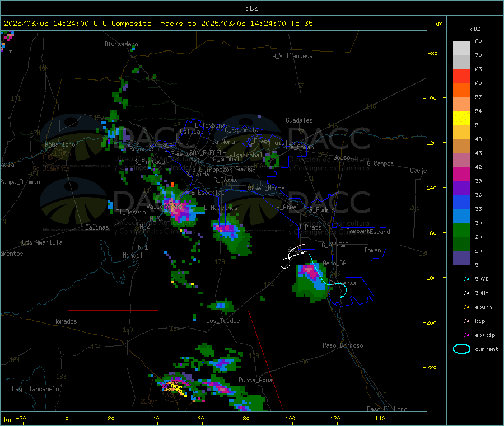Viewport: 504px width, 426px height.
Task: Pick the bright yellow 51-54 dBZ swatch
Action: click(x=461, y=118)
